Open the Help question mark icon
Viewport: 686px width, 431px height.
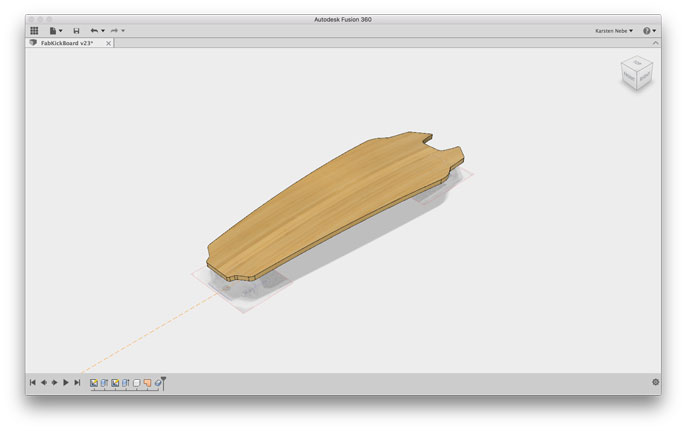pyautogui.click(x=647, y=31)
